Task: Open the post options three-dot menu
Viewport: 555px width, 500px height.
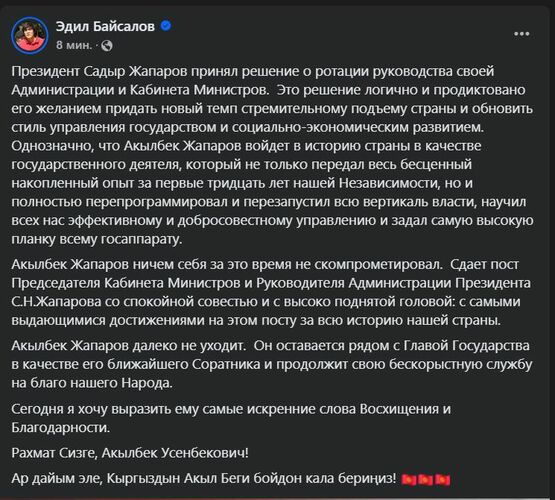Action: point(522,34)
